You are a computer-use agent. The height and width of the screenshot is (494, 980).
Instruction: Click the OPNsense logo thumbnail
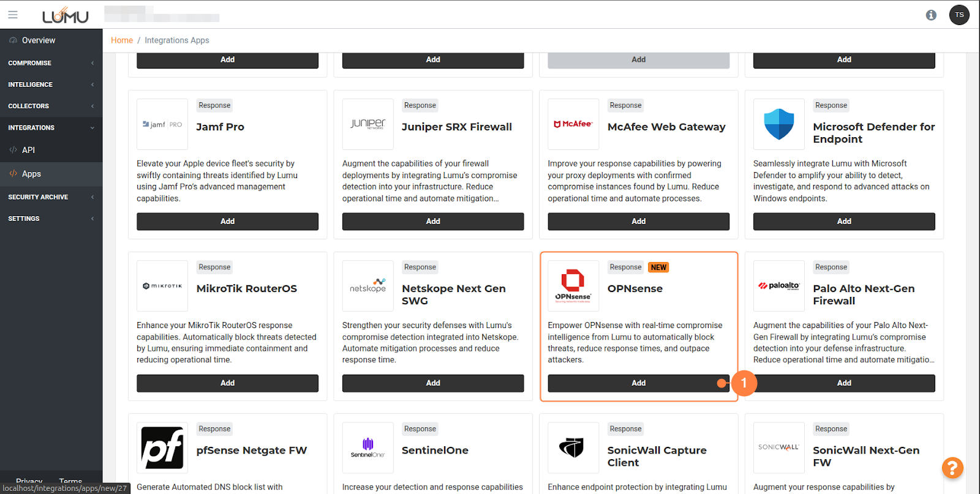click(573, 286)
